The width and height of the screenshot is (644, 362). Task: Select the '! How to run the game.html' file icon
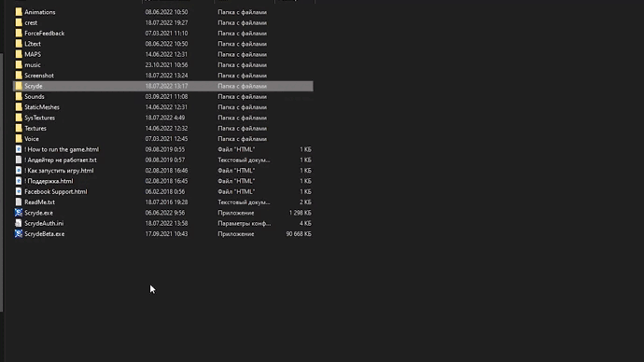coord(19,149)
